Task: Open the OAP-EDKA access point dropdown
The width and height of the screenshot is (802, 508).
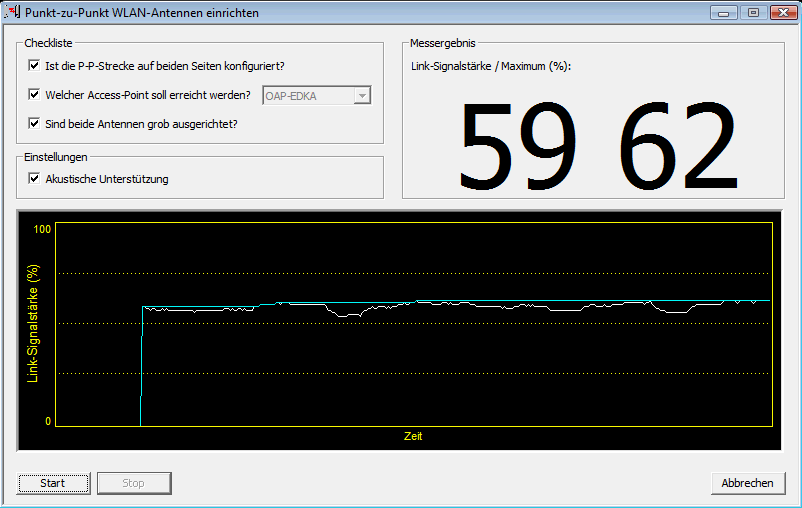Action: pos(362,95)
